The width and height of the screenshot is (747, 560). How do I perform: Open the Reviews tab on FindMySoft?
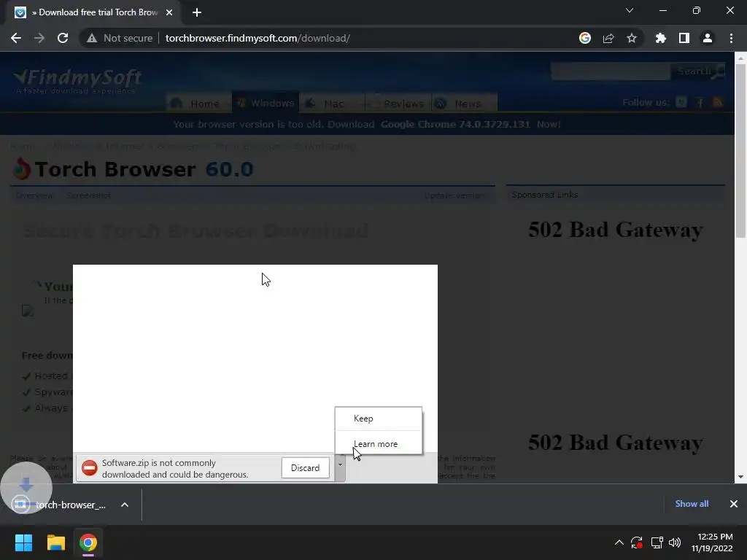(x=399, y=104)
